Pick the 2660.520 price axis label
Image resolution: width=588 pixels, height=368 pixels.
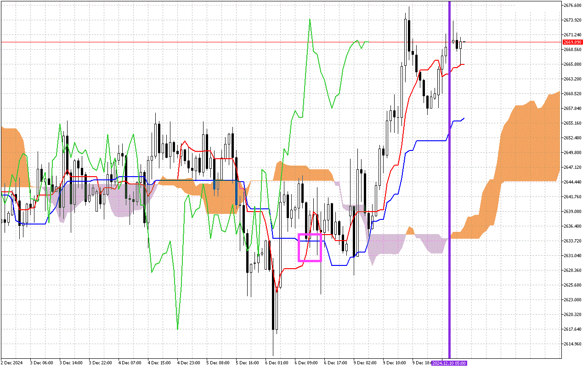pyautogui.click(x=572, y=94)
